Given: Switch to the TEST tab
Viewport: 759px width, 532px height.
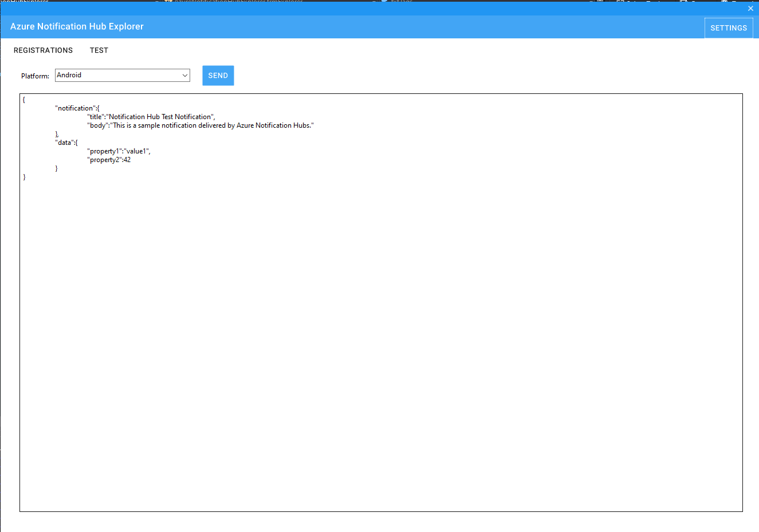Looking at the screenshot, I should [99, 50].
